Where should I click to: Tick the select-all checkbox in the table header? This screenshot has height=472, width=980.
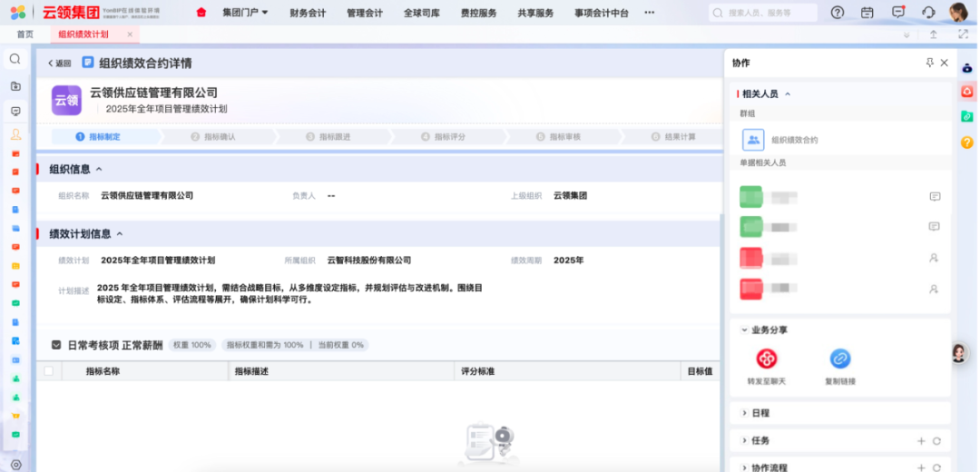pos(49,371)
